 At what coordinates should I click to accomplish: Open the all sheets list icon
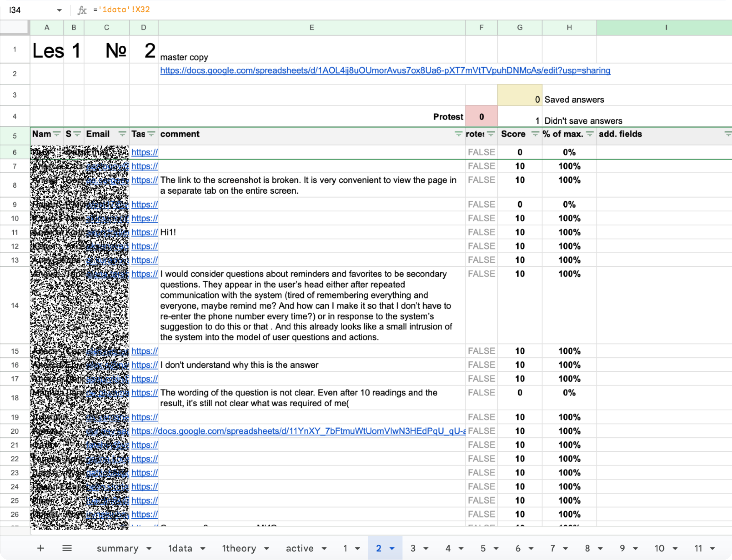(67, 548)
